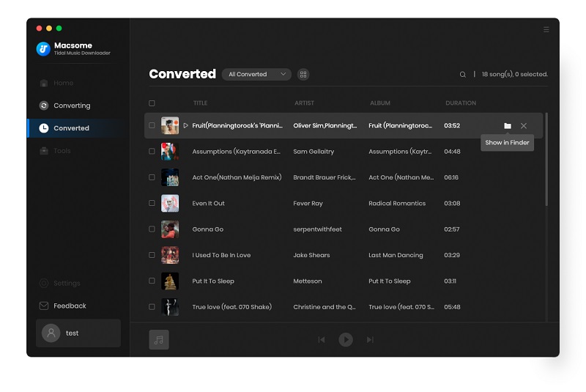Click duration '06:16' of Act One
The height and width of the screenshot is (392, 586).
(451, 177)
